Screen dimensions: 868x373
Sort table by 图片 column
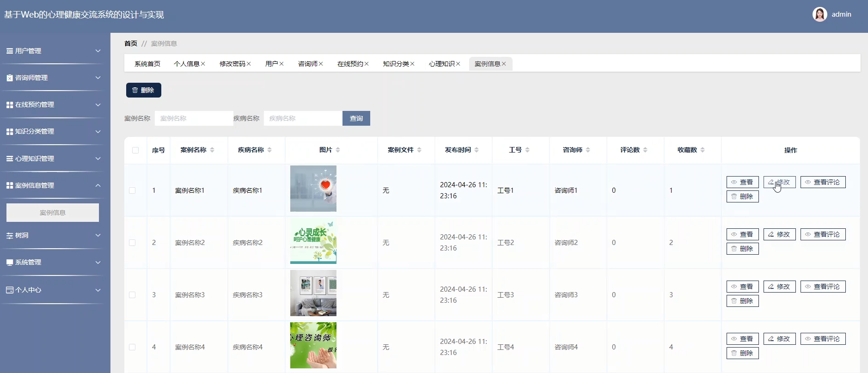coord(338,150)
